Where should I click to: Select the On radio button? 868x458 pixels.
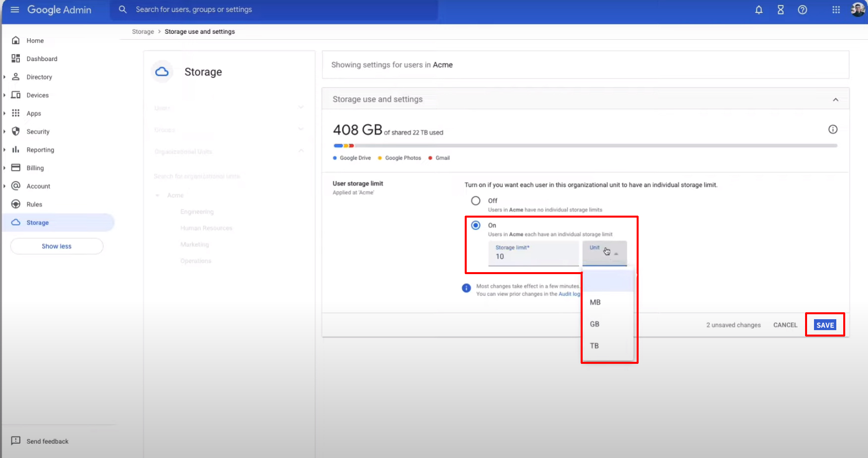point(476,226)
